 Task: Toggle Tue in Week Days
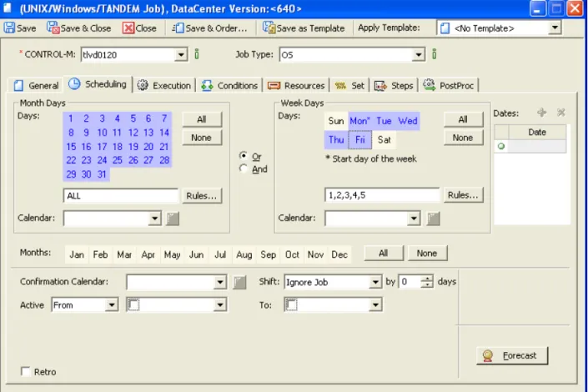384,121
